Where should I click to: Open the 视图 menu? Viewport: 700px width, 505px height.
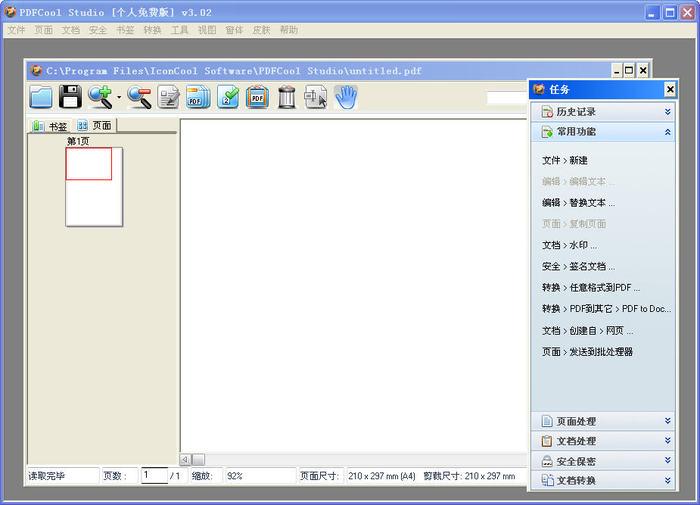tap(207, 30)
